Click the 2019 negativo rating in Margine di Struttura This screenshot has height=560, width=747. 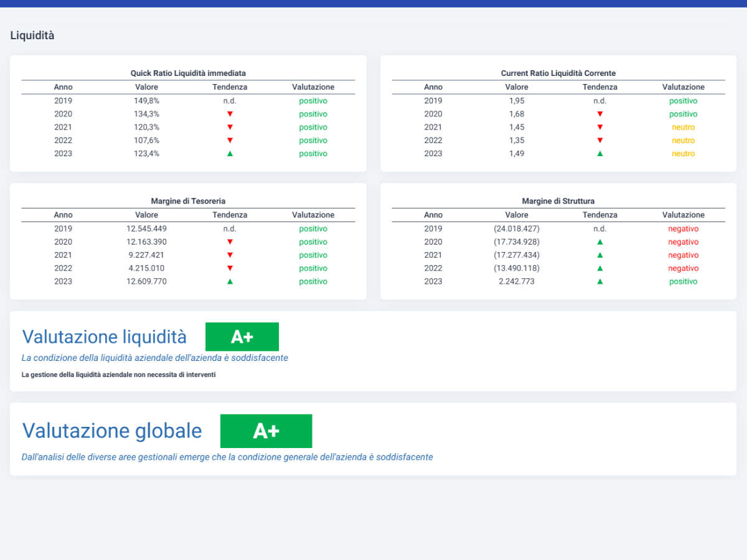click(x=684, y=228)
